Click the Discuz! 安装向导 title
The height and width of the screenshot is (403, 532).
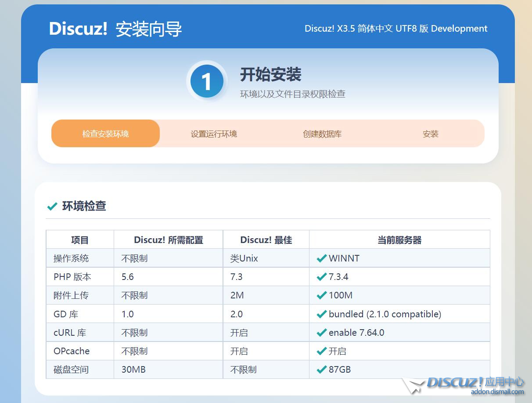115,29
